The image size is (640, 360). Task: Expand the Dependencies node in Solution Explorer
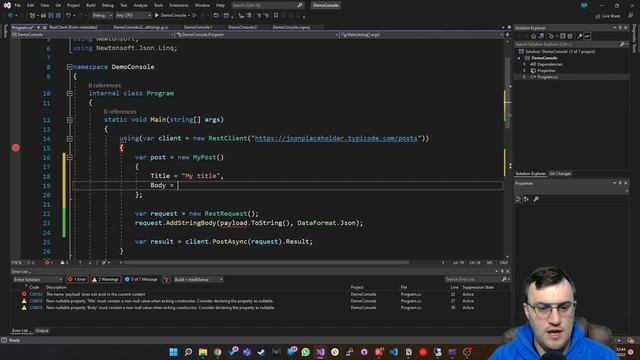(524, 64)
